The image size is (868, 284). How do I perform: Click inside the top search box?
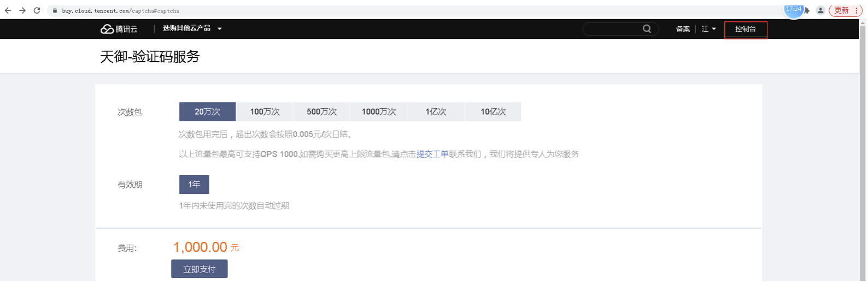pos(612,29)
